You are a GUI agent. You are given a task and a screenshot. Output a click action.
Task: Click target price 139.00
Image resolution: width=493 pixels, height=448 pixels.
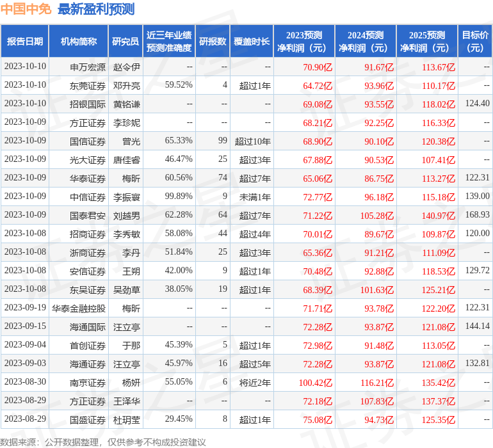(x=477, y=196)
